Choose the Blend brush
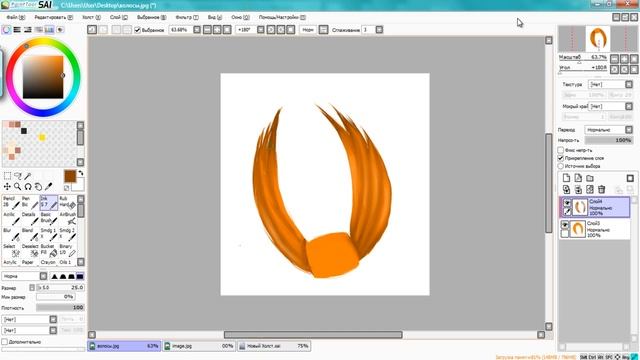 tap(30, 234)
